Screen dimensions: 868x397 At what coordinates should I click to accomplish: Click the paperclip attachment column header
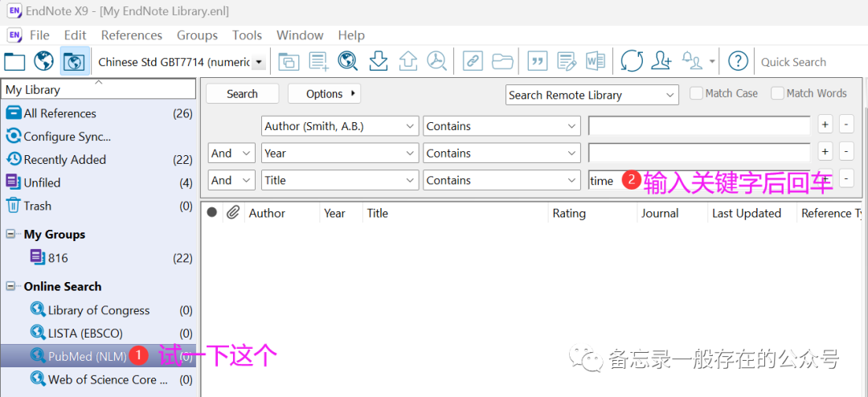click(x=233, y=213)
